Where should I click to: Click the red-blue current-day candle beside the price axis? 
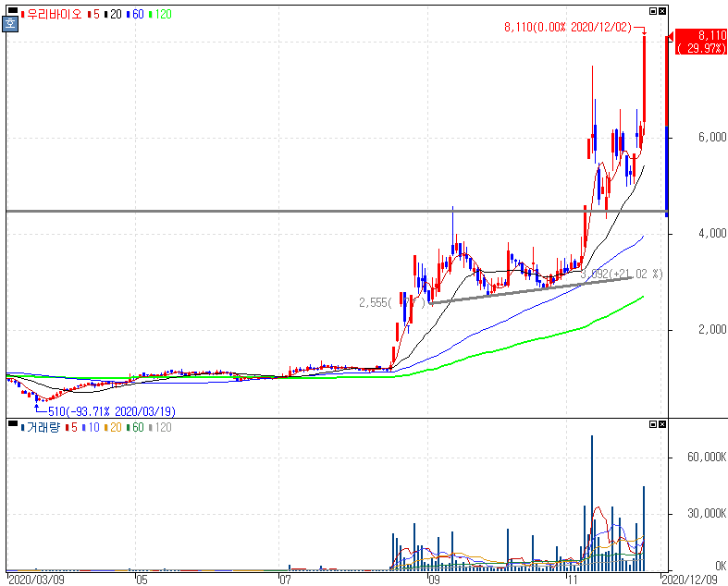click(667, 127)
